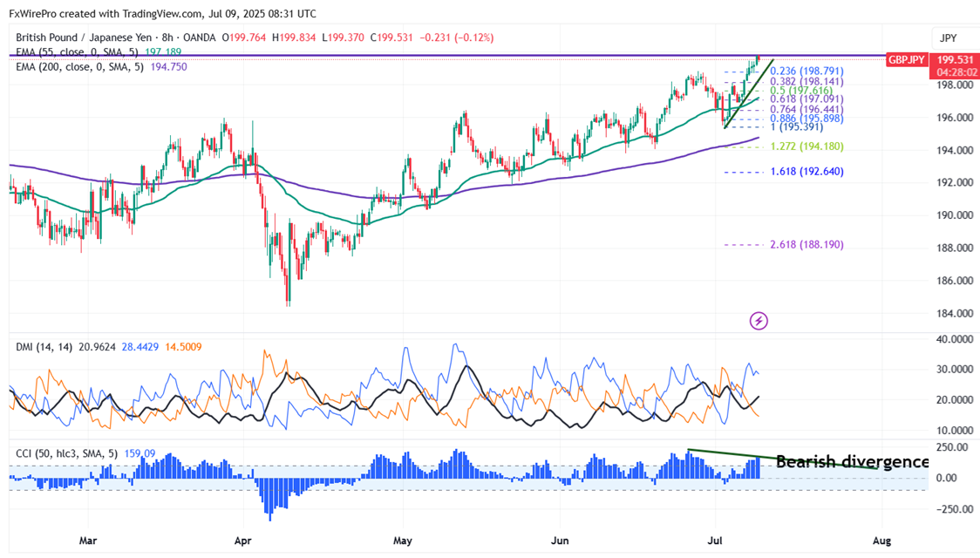Screen dimensions: 980x558
Task: Click the British Pound / Japanese Yen title
Action: click(83, 37)
